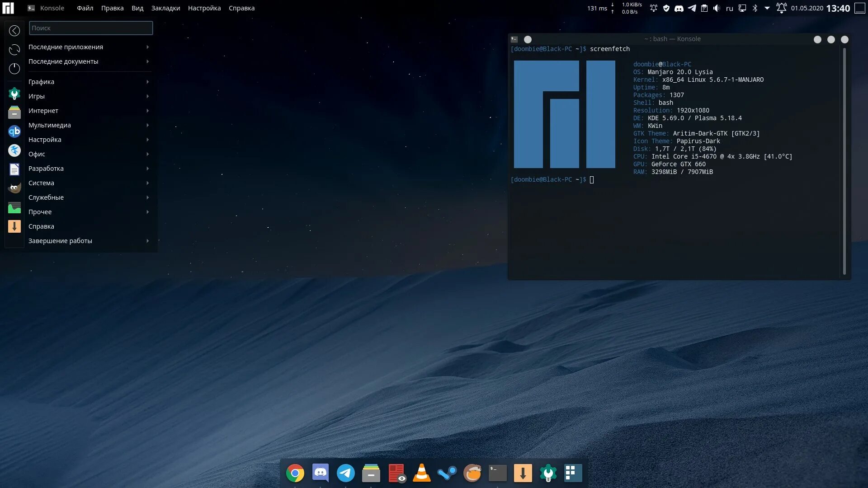Switch keyboard layout indicator ru

click(729, 8)
